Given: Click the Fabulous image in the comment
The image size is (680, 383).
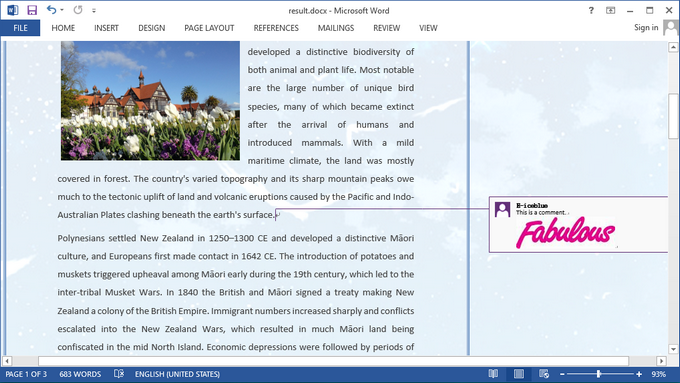Looking at the screenshot, I should click(565, 232).
